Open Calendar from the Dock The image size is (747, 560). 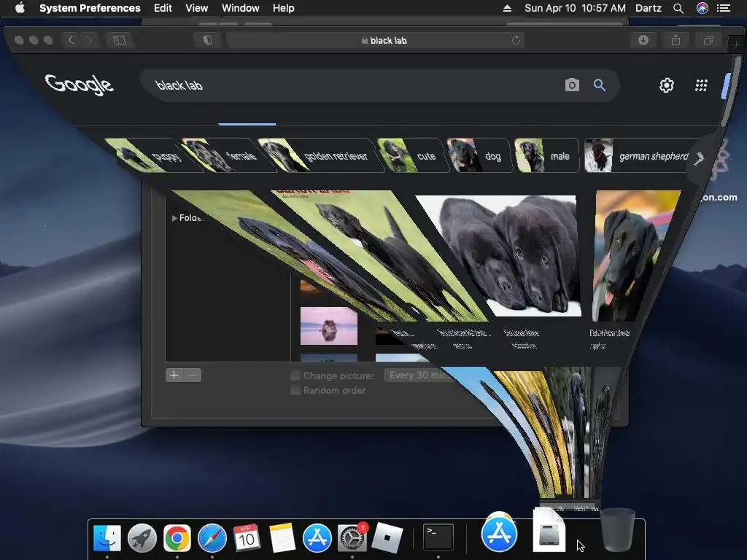(x=247, y=538)
